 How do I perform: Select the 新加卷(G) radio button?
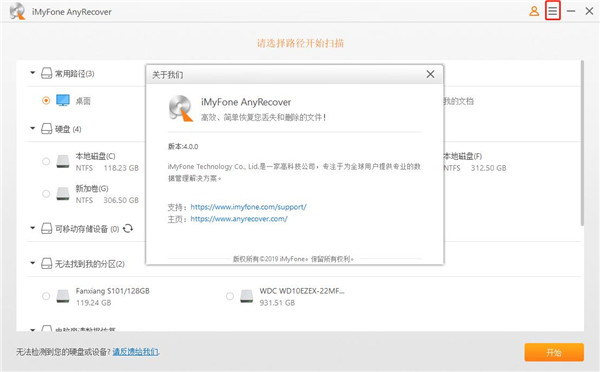point(46,194)
